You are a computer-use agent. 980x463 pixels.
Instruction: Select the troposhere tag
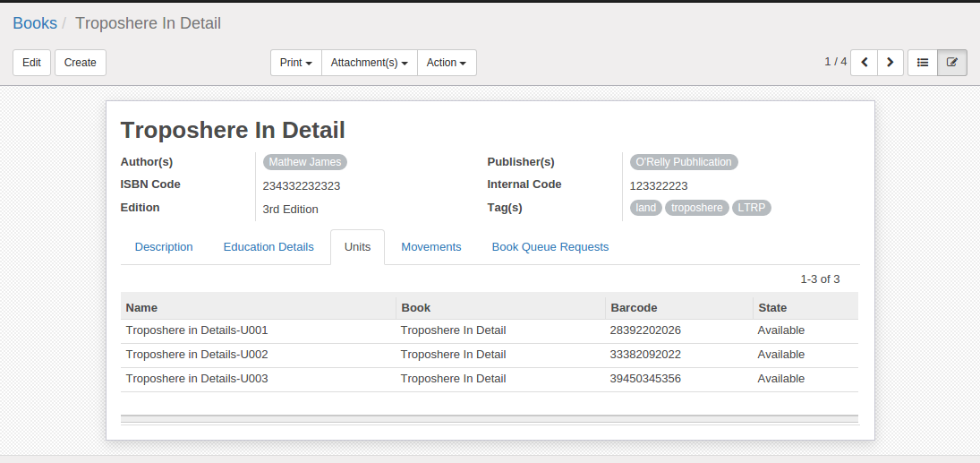click(697, 208)
